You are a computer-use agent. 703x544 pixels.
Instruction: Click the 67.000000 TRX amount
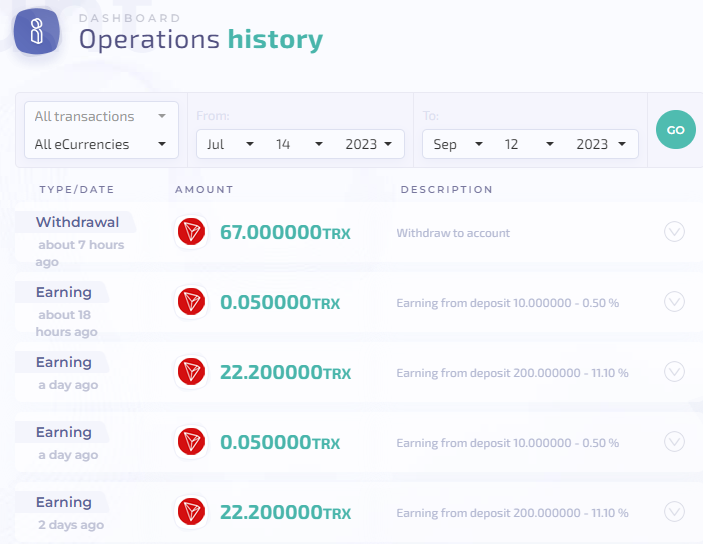(285, 233)
